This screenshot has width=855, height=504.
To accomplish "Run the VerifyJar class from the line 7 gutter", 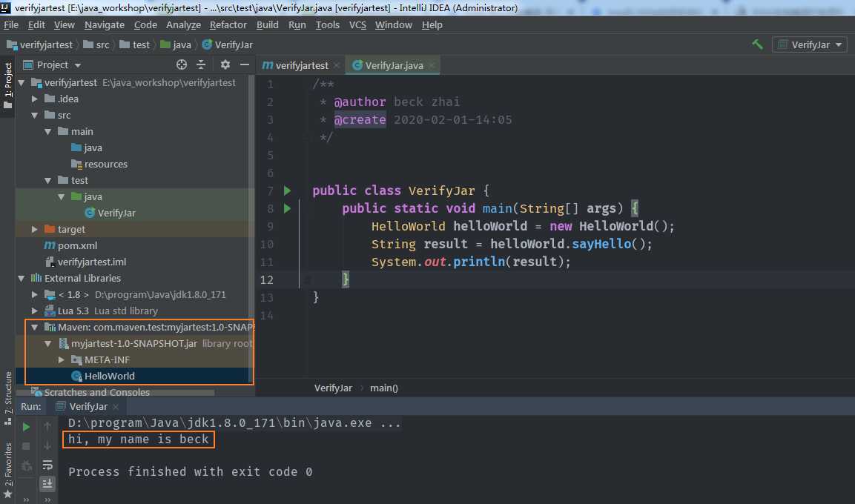I will click(x=287, y=190).
